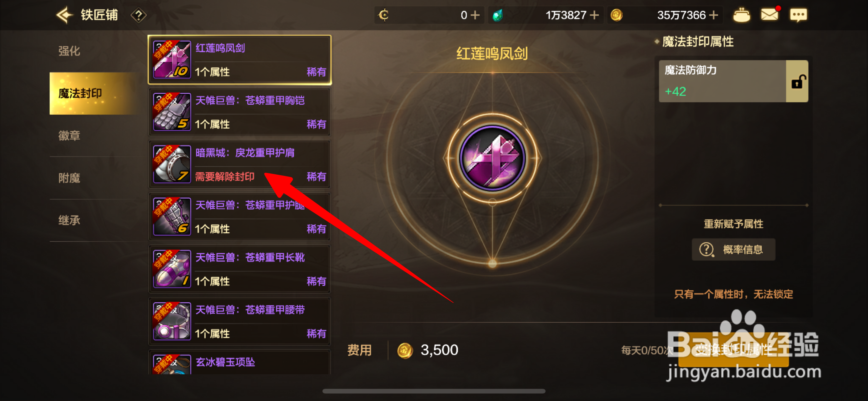Open the chat bubble icon
The width and height of the screenshot is (868, 401).
tap(798, 15)
